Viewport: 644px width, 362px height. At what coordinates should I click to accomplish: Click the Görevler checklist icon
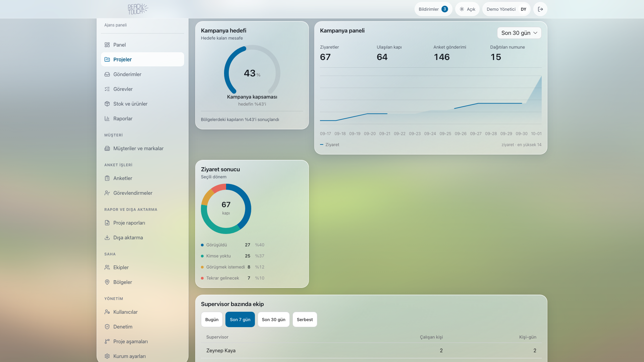(107, 89)
